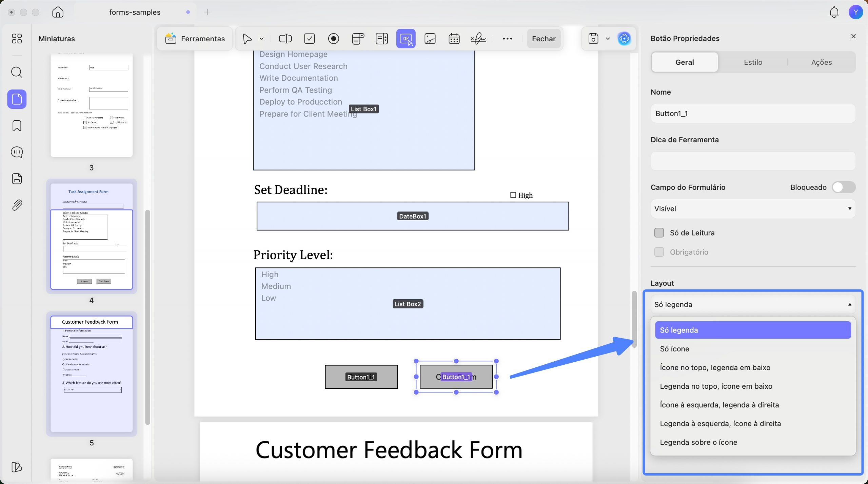Toggle the Bloqueado switch

pos(844,187)
